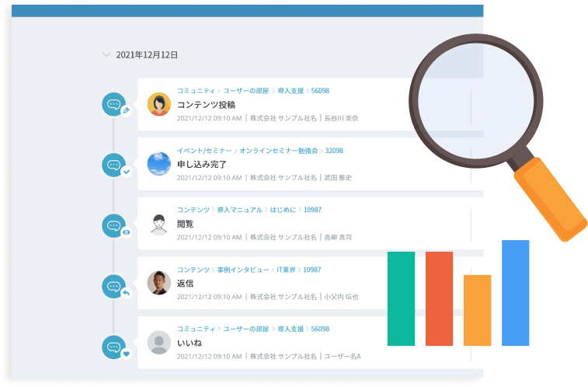The image size is (588, 387).
Task: Open the line-drawn avatar in 閲覧 entry
Action: point(159,224)
